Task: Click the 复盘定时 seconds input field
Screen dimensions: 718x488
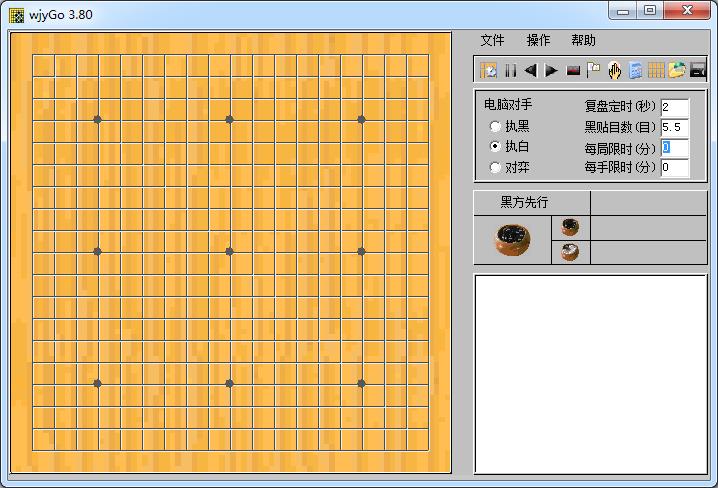Action: 674,107
